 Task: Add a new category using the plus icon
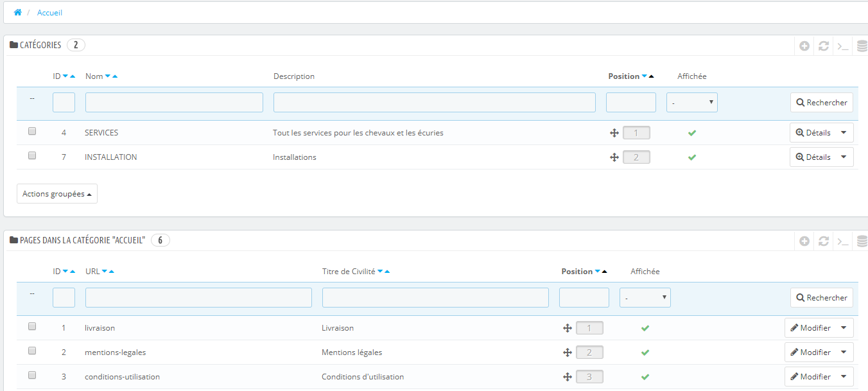click(804, 46)
